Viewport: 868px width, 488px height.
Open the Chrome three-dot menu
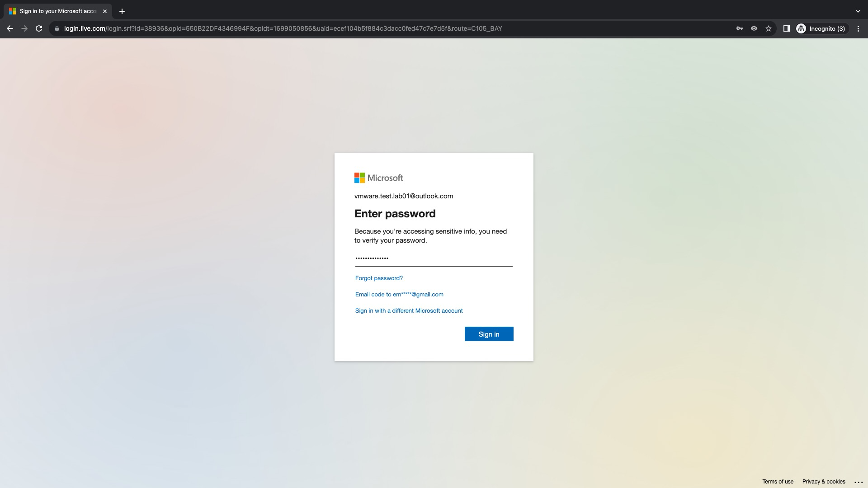tap(859, 28)
